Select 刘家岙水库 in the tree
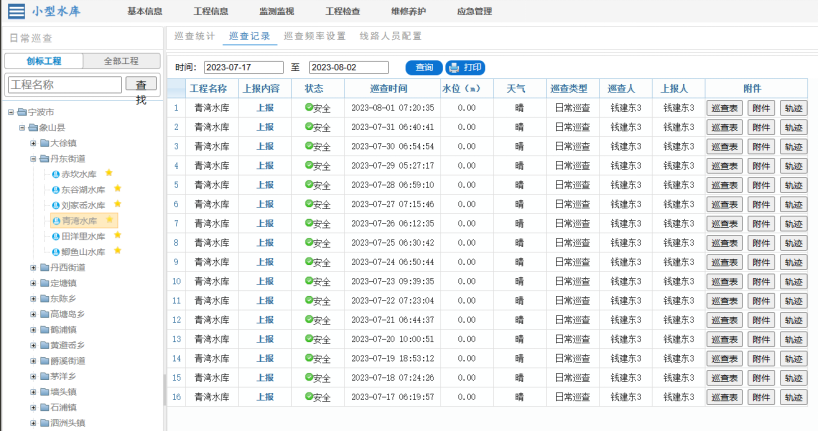Image resolution: width=818 pixels, height=431 pixels. coord(83,206)
